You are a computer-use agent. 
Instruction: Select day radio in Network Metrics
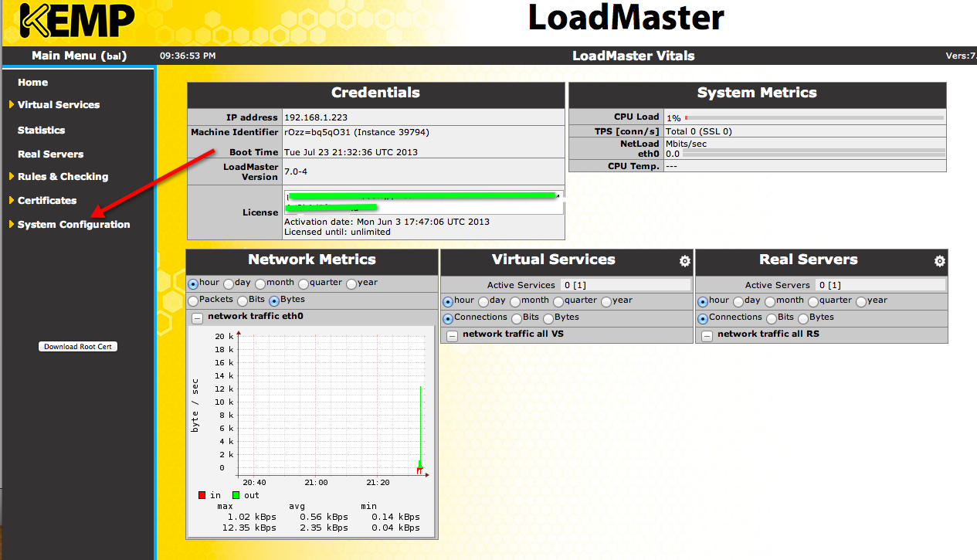tap(229, 283)
